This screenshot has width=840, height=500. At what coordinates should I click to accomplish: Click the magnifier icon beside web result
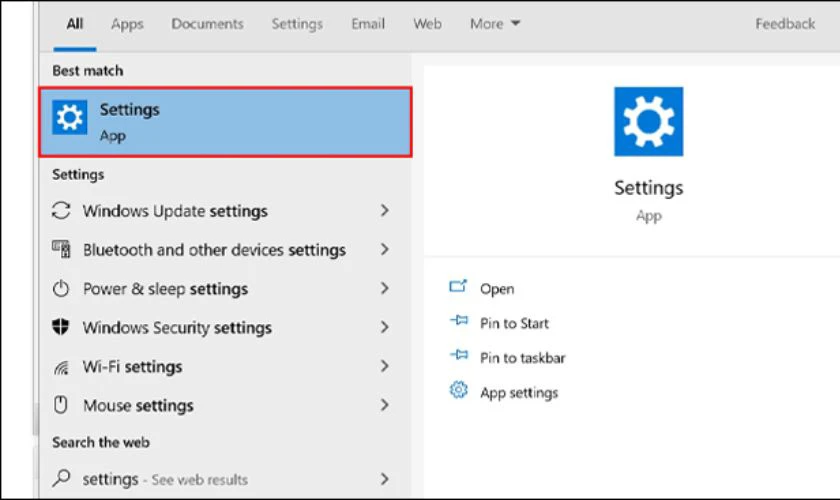(x=62, y=477)
